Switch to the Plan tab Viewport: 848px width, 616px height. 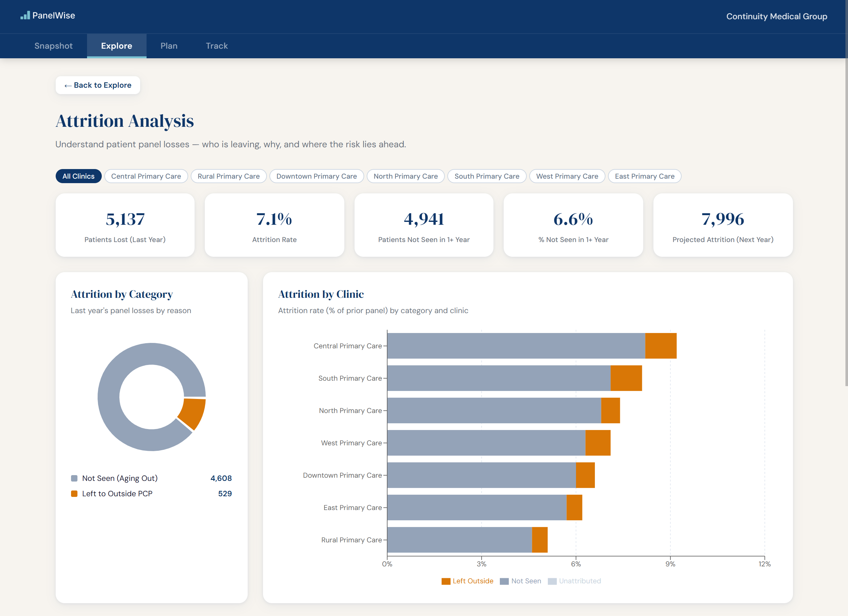[x=169, y=46]
